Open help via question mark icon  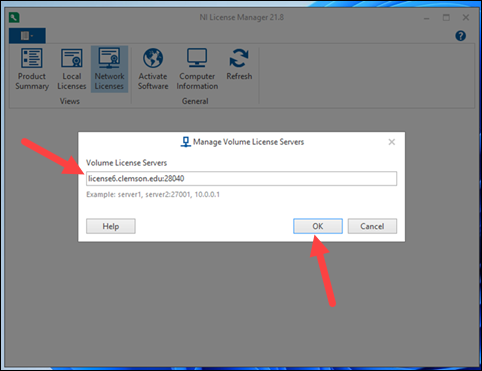(x=461, y=36)
